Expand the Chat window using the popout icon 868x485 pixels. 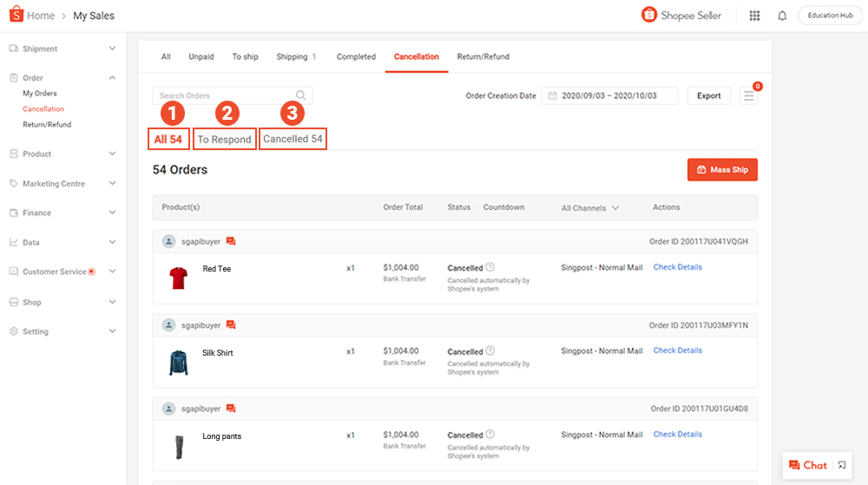[841, 465]
